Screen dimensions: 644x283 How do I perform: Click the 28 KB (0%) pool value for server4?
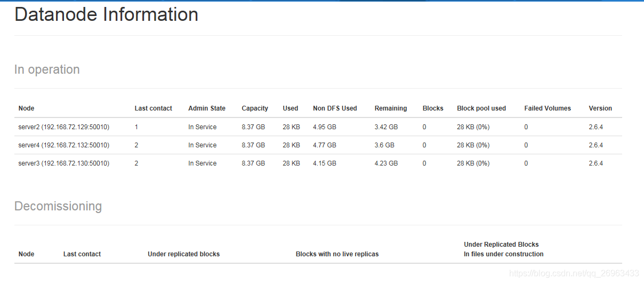pos(473,145)
